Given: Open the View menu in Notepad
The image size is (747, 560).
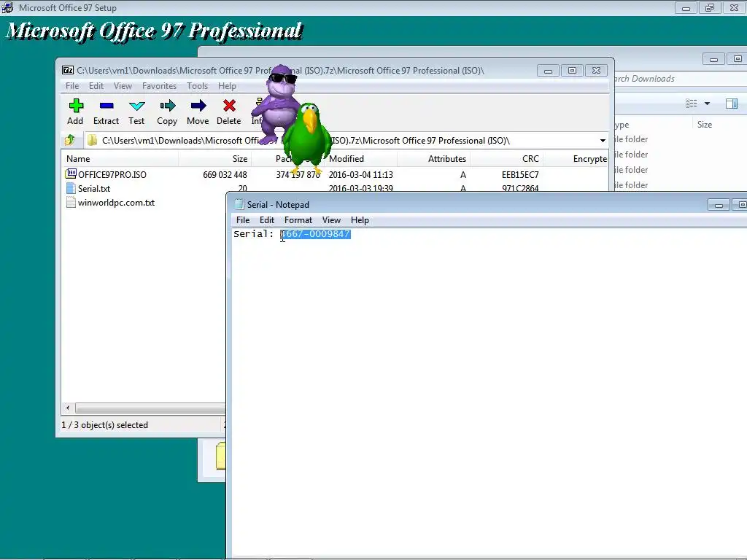Looking at the screenshot, I should pos(331,220).
